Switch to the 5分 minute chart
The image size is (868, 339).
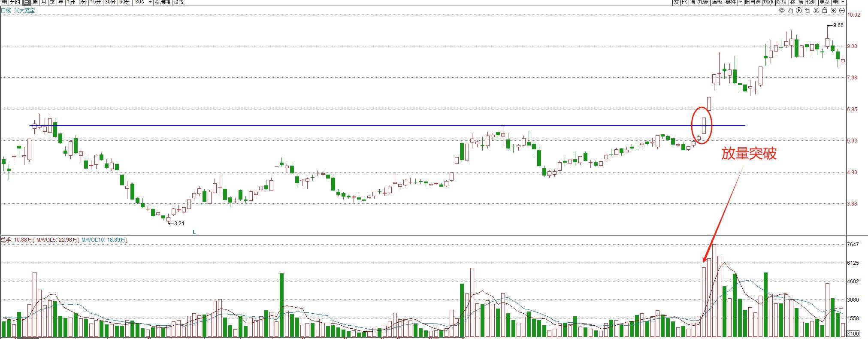pos(83,2)
